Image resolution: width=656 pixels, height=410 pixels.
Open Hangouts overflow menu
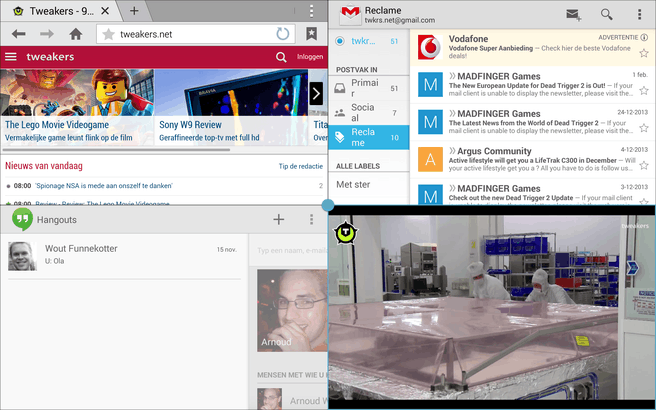[311, 219]
